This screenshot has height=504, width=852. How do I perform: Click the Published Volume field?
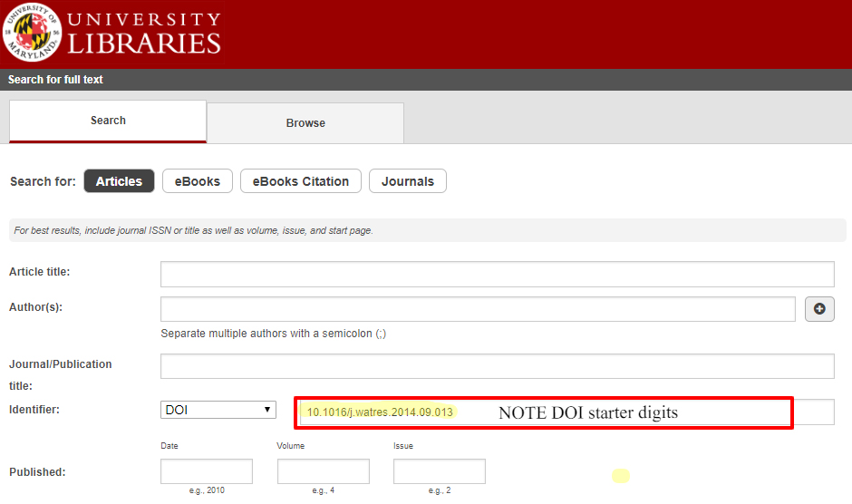[x=324, y=470]
